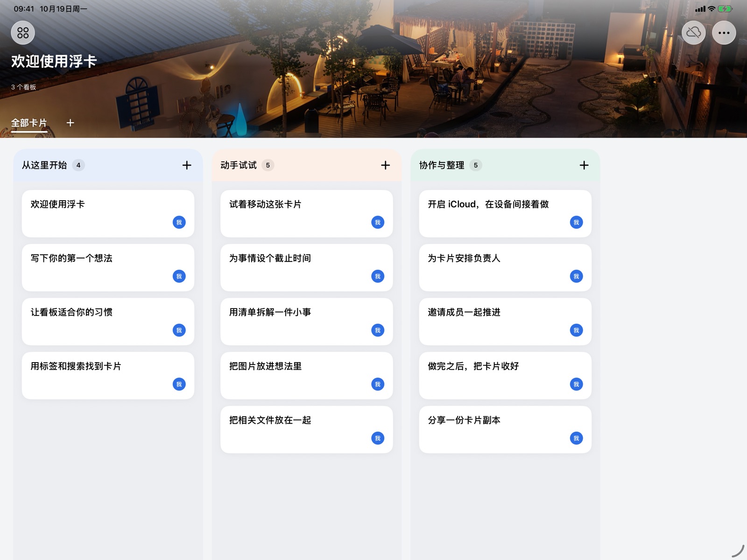
Task: Open the 让看板适合你的习惯 card
Action: [x=108, y=322]
